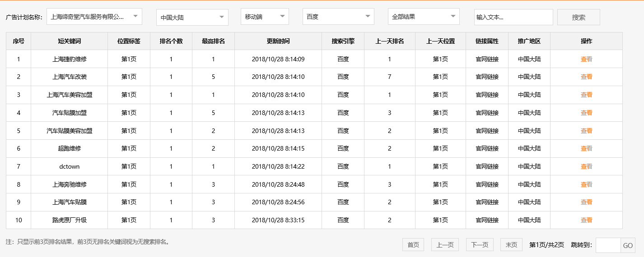View details for 超跑维修 keyword
644x257 pixels.
click(x=586, y=148)
